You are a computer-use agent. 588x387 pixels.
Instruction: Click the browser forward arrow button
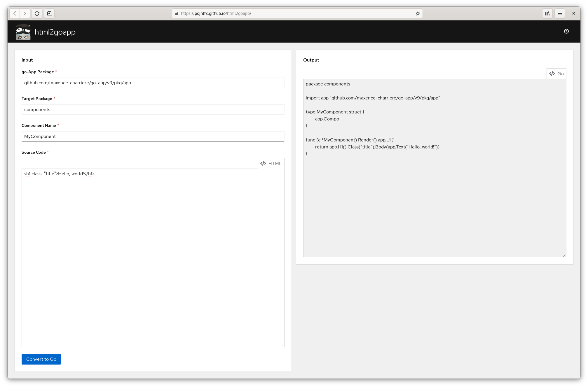(25, 13)
